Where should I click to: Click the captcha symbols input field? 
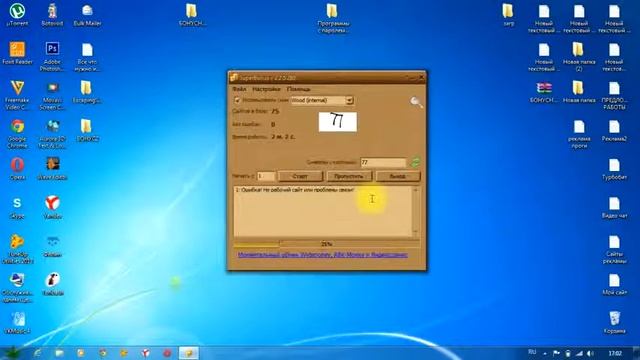(383, 162)
